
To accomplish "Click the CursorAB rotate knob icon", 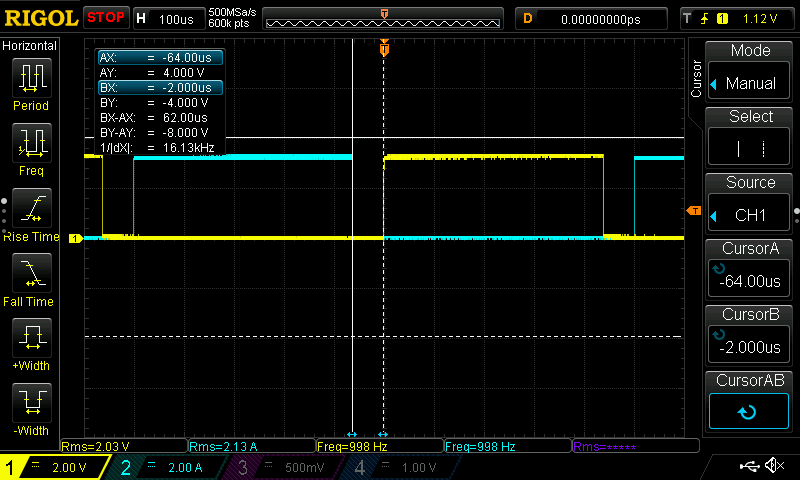I will [748, 411].
